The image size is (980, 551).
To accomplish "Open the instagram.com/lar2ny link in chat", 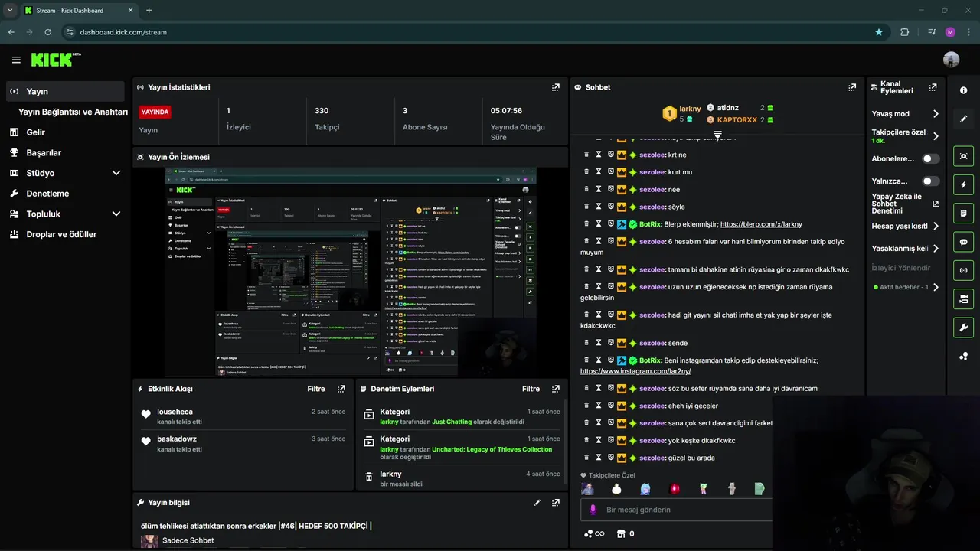I will click(635, 371).
